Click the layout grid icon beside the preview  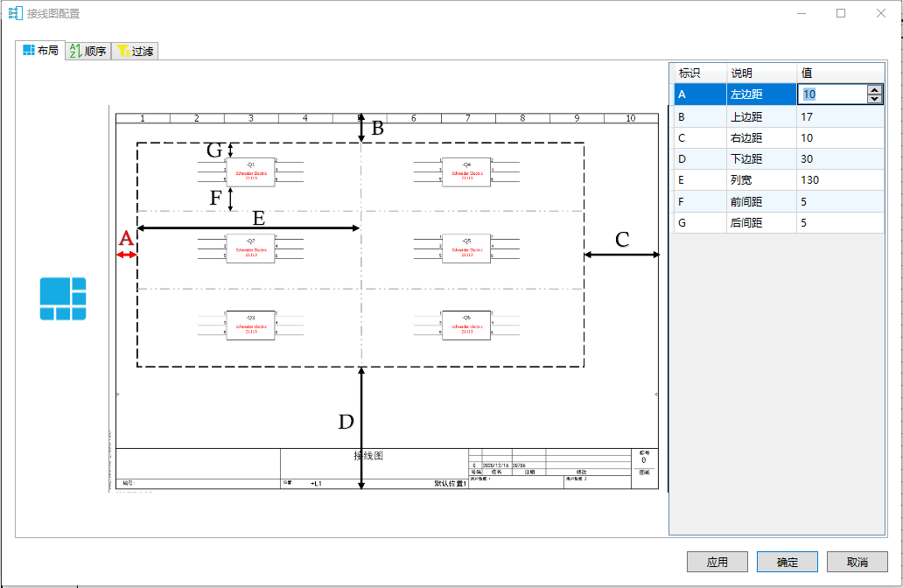[63, 298]
